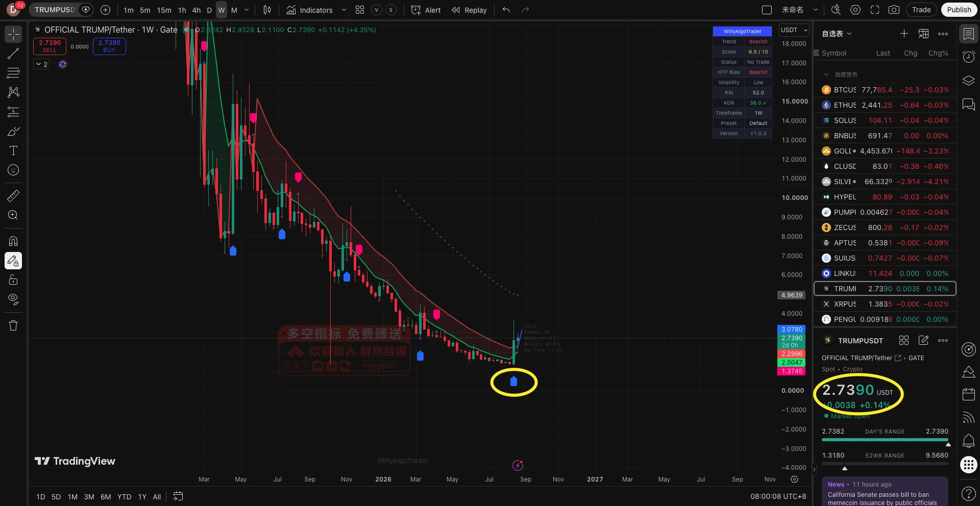This screenshot has height=506, width=980.
Task: Open forecasting and measurement tools
Action: [x=13, y=112]
